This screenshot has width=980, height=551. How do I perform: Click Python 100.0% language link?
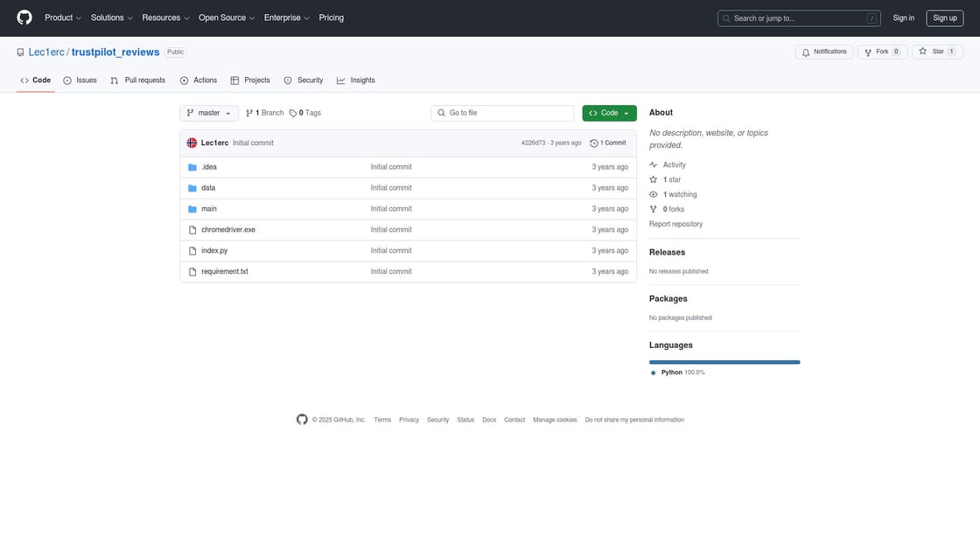coord(677,373)
